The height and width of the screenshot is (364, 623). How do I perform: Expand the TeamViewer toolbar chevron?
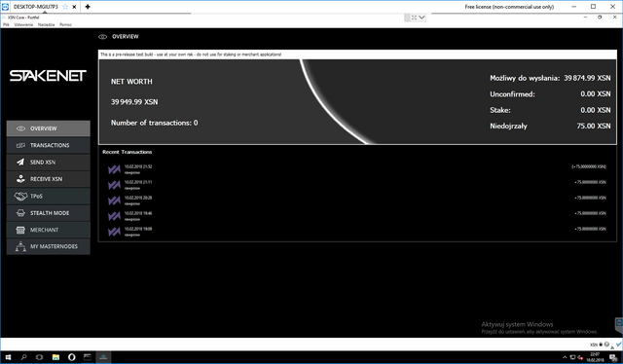(x=421, y=18)
